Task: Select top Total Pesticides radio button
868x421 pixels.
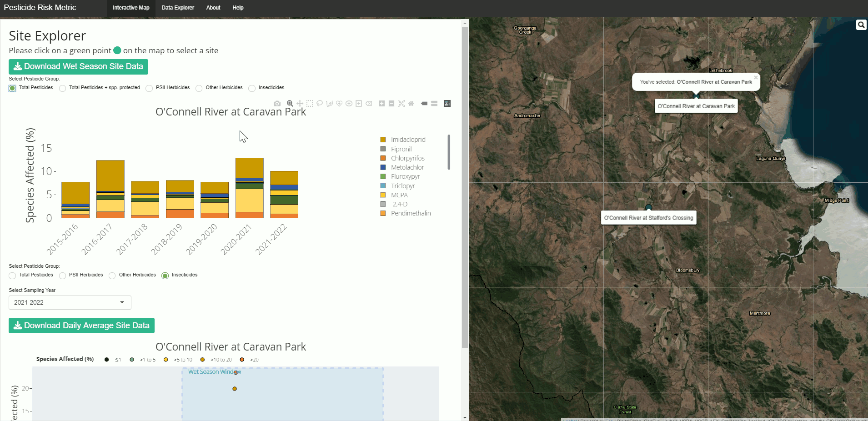Action: (x=12, y=88)
